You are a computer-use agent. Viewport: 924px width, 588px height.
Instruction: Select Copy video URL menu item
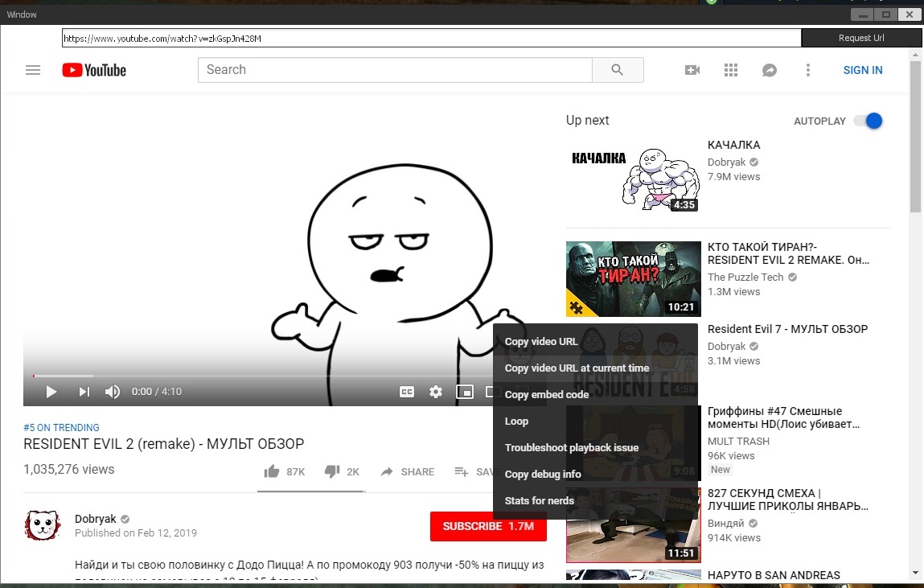tap(541, 341)
